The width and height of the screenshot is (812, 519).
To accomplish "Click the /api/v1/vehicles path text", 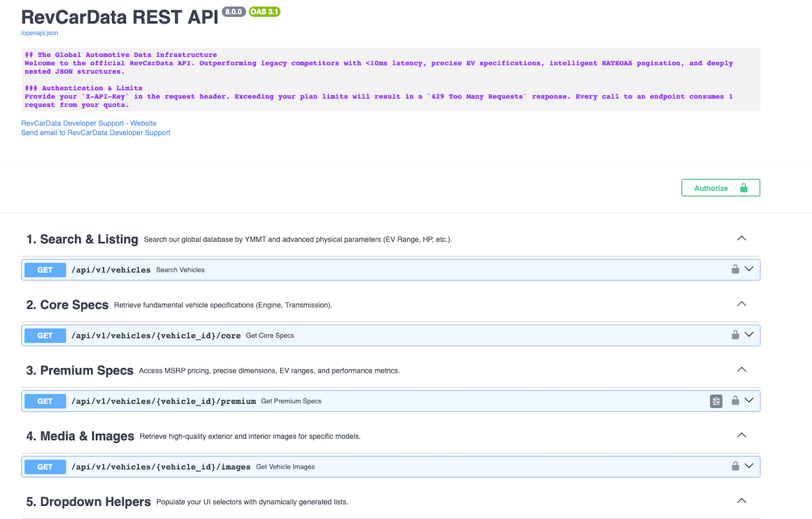I will click(x=111, y=270).
